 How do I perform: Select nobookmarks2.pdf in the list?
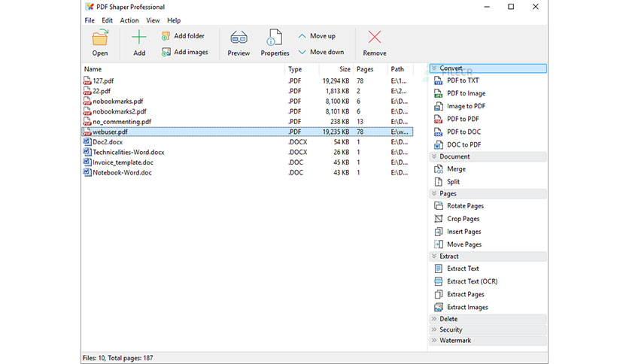[x=248, y=112]
